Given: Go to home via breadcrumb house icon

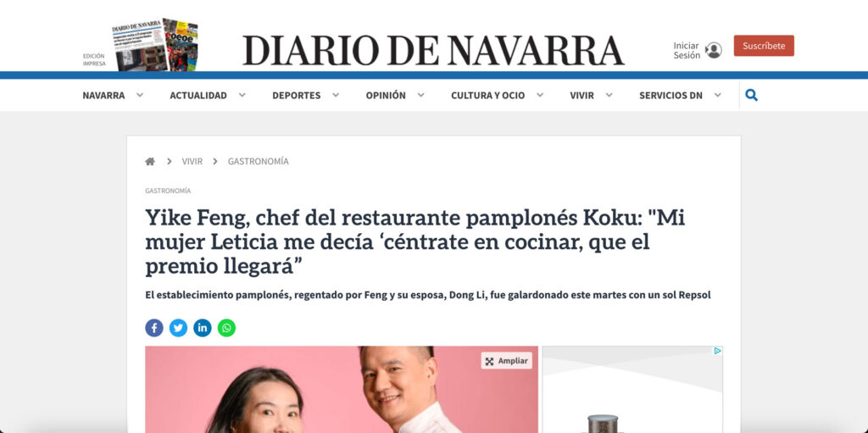Looking at the screenshot, I should coord(150,162).
